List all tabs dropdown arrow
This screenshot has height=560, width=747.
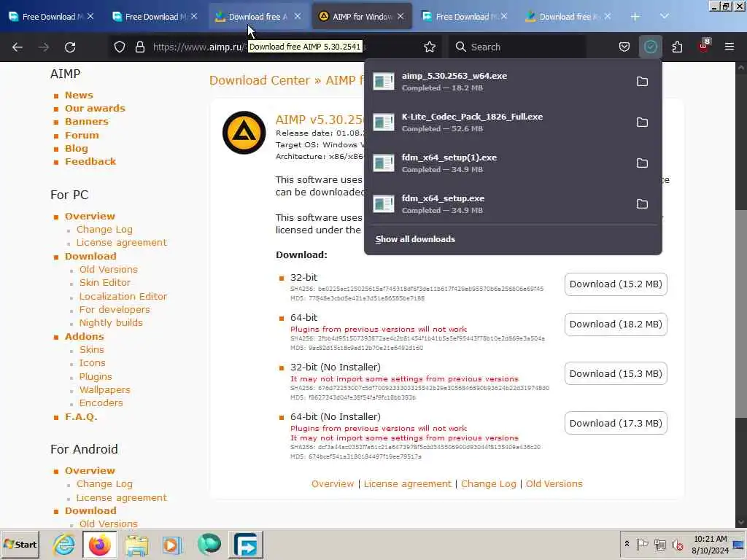pos(664,17)
